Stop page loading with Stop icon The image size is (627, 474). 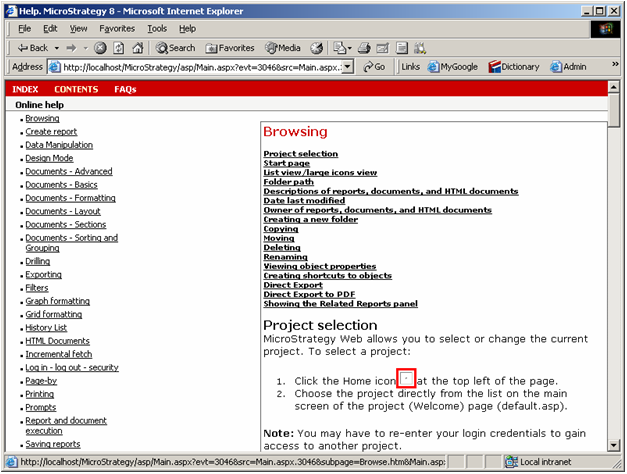pyautogui.click(x=100, y=48)
